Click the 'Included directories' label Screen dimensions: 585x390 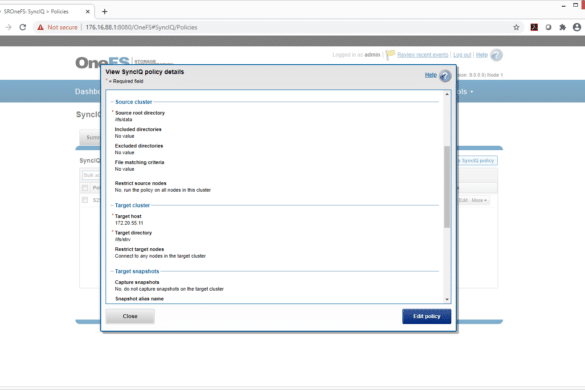pos(138,130)
